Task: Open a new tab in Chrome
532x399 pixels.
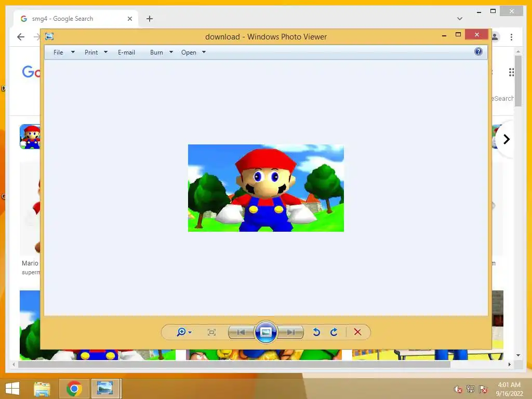Action: [150, 19]
